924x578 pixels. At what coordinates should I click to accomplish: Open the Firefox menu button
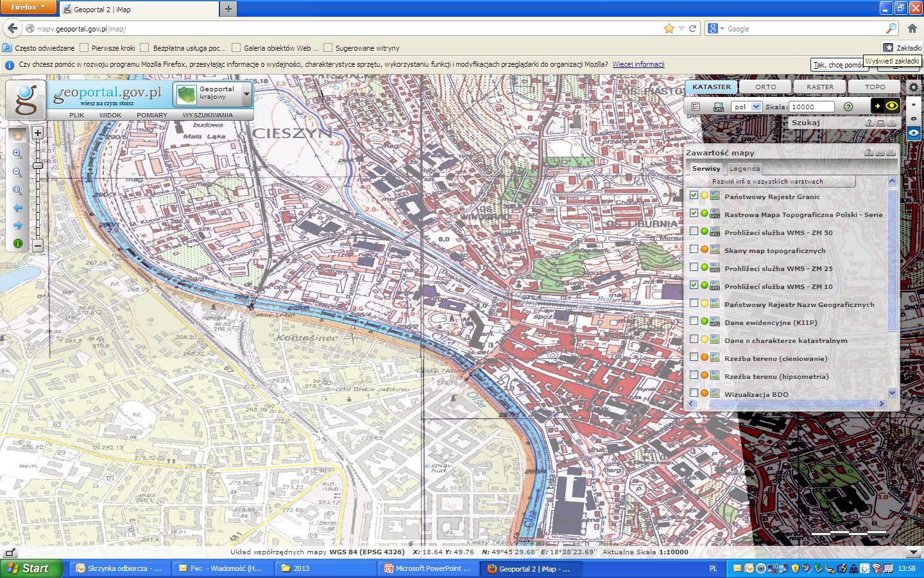(x=28, y=8)
